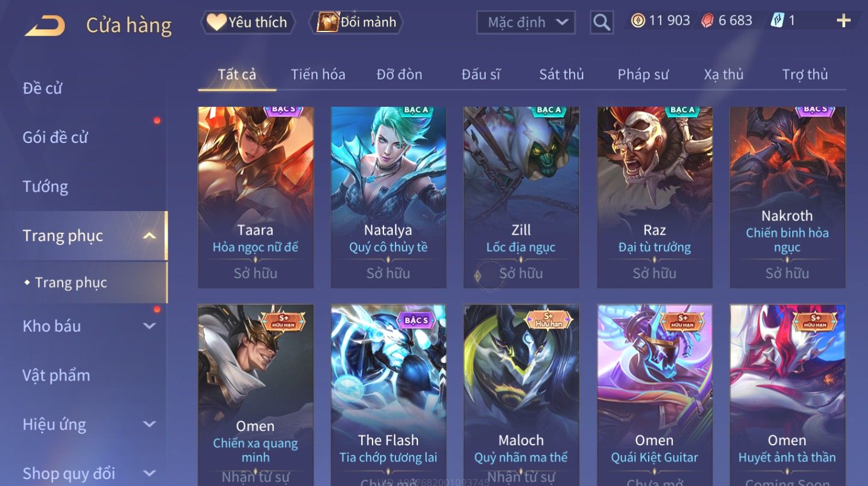Open the Mặc định sort dropdown
The height and width of the screenshot is (486, 868).
coord(526,22)
